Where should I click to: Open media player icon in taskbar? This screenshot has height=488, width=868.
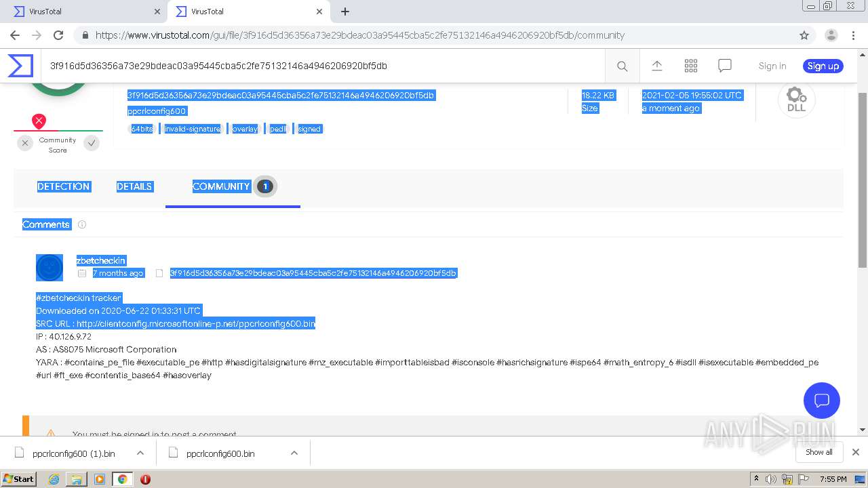pyautogui.click(x=100, y=479)
